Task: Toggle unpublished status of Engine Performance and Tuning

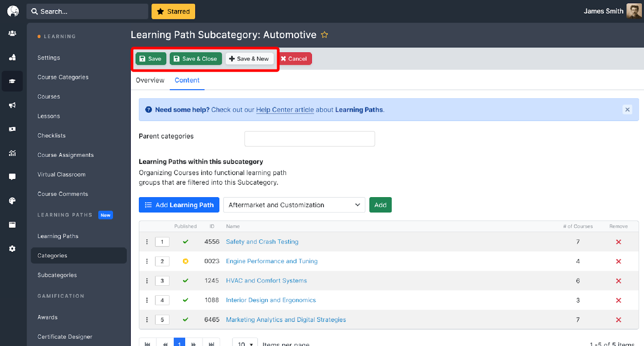Action: (x=186, y=261)
